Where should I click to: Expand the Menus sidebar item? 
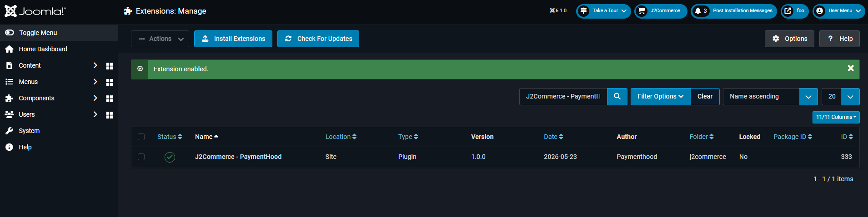(28, 82)
